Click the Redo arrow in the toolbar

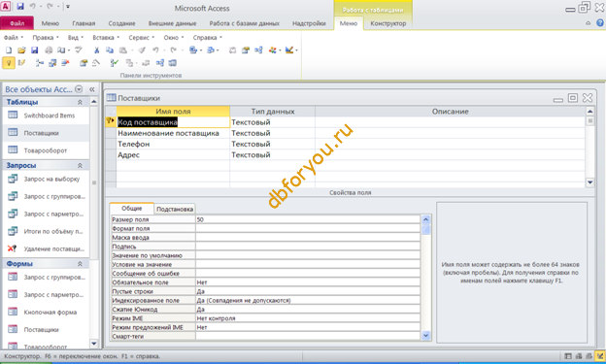pyautogui.click(x=174, y=50)
